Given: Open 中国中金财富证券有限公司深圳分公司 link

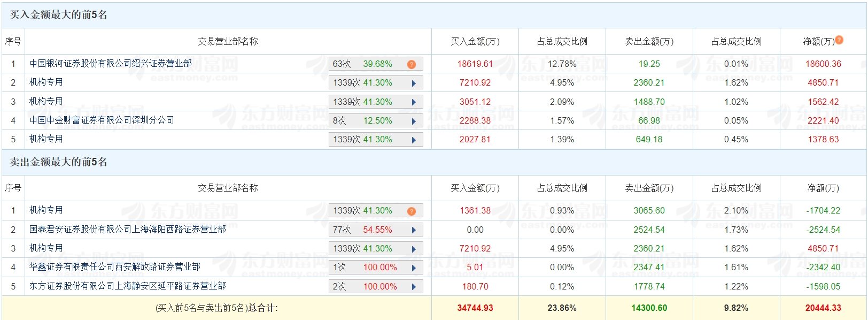Looking at the screenshot, I should click(x=102, y=120).
